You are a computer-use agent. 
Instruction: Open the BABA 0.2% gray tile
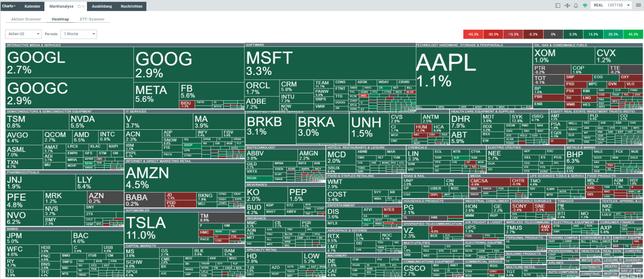145,199
